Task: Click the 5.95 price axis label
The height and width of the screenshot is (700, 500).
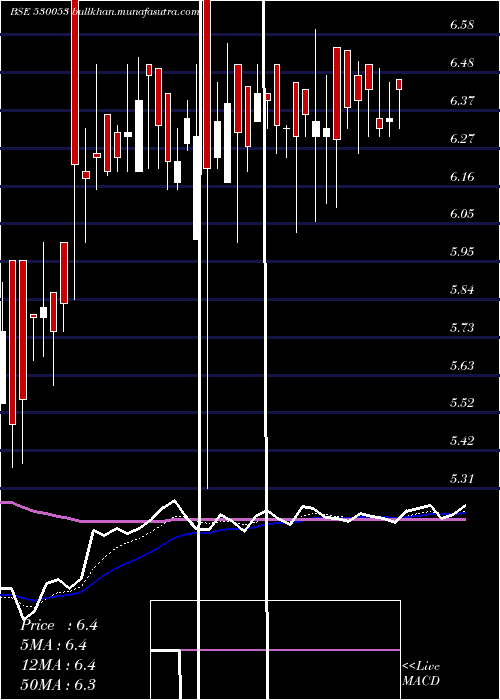Action: [461, 252]
